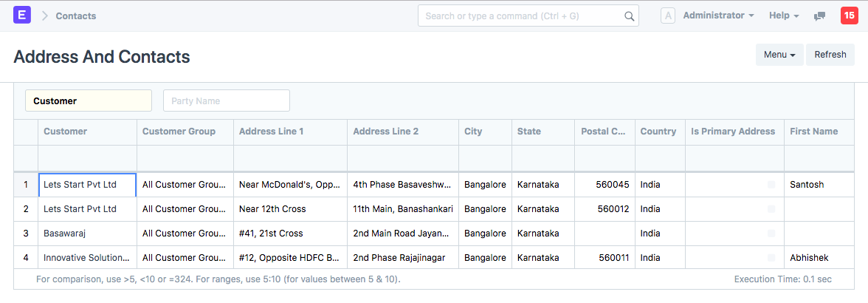868x303 pixels.
Task: Select the Lets Start Pvt Ltd cell in row 2
Action: [87, 209]
